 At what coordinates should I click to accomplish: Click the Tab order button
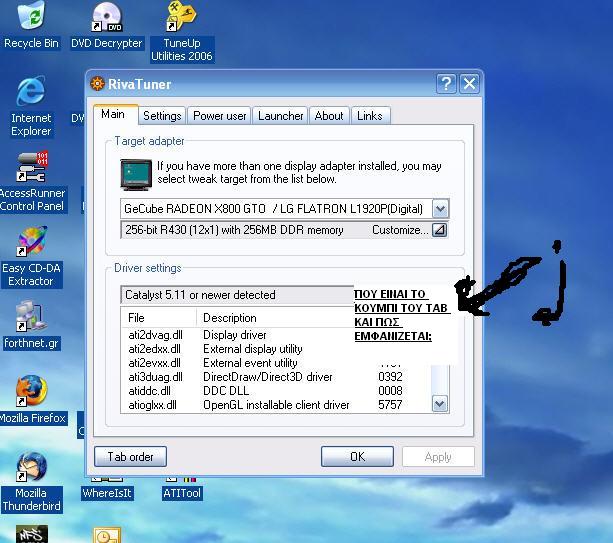(130, 457)
